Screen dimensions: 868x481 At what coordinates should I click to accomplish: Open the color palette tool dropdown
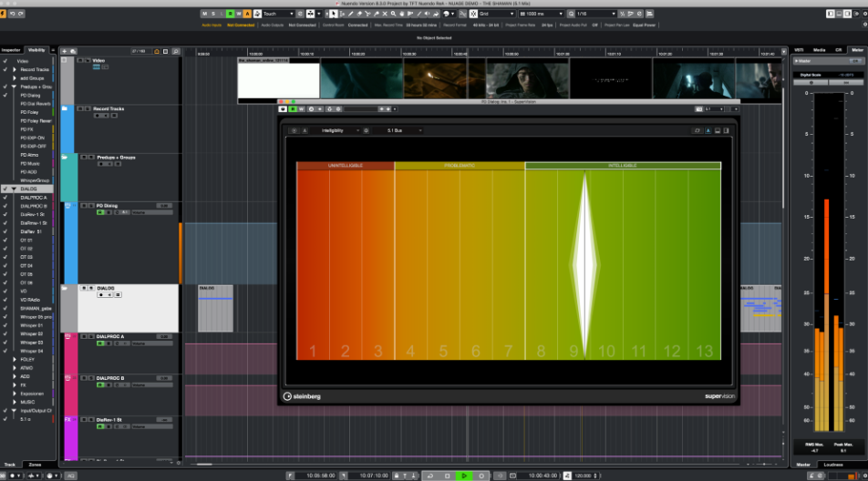(x=449, y=14)
